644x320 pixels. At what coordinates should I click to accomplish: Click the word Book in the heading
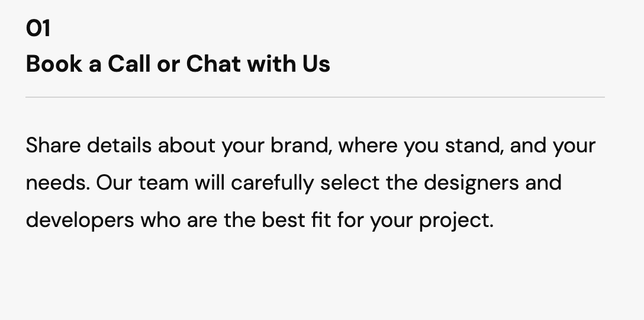54,64
